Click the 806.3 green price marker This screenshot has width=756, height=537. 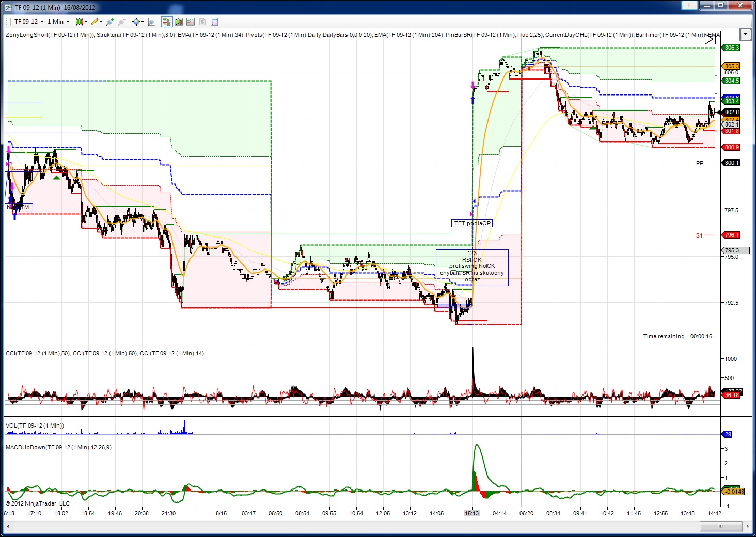point(731,48)
